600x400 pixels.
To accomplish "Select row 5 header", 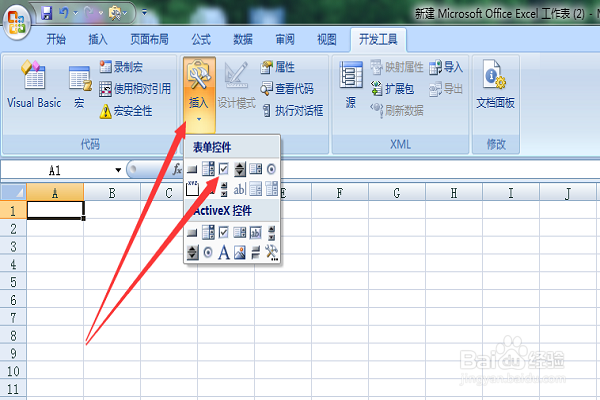I will (x=13, y=282).
